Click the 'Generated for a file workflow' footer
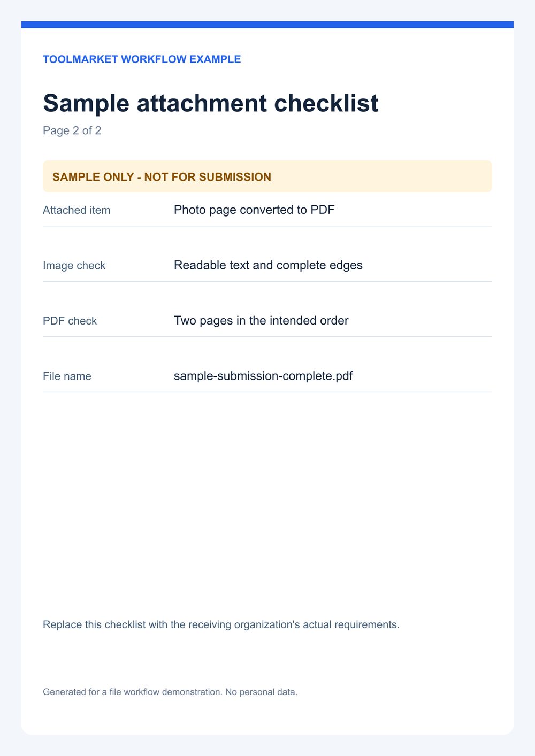Image resolution: width=535 pixels, height=756 pixels. click(170, 692)
